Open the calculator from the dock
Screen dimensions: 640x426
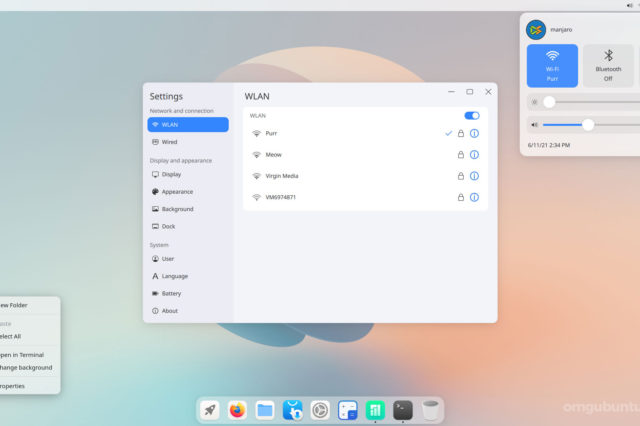pyautogui.click(x=348, y=409)
